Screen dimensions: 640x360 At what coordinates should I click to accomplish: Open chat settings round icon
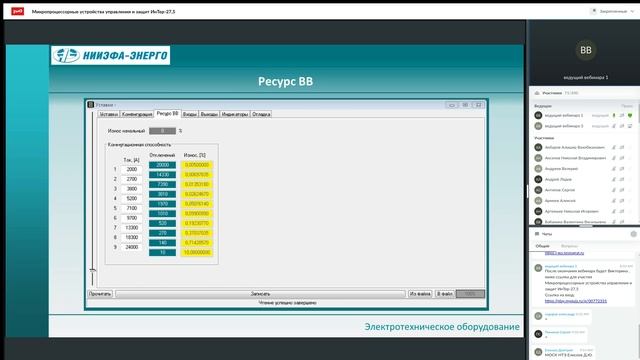click(x=633, y=234)
